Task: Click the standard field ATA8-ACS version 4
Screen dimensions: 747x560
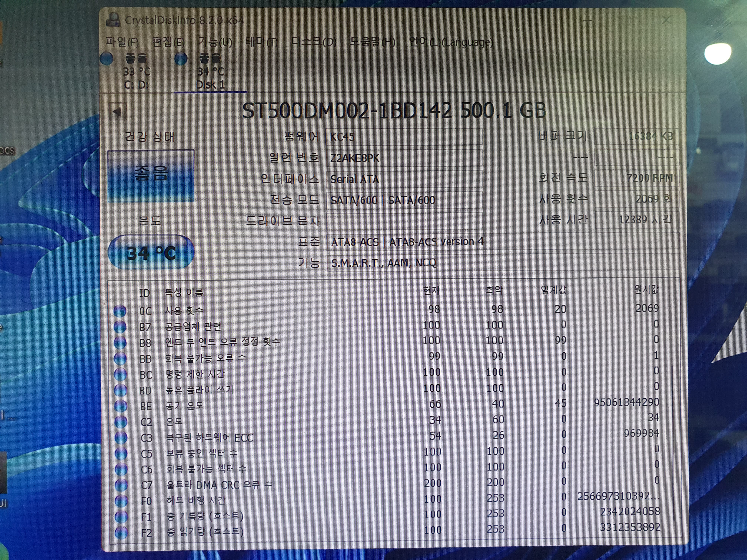Action: 503,242
